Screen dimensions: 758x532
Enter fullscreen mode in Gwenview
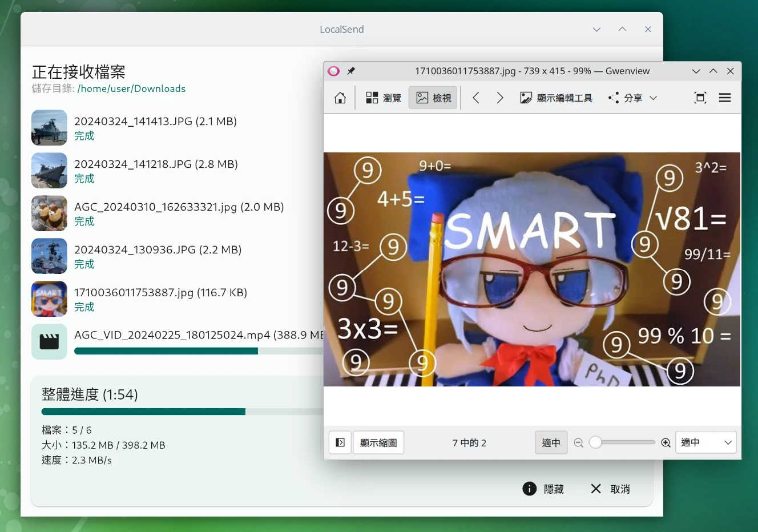tap(700, 98)
